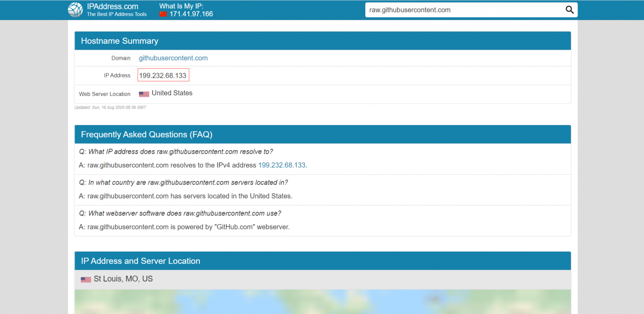The height and width of the screenshot is (314, 644).
Task: Click the IPAddress.com site title text
Action: pyautogui.click(x=112, y=7)
